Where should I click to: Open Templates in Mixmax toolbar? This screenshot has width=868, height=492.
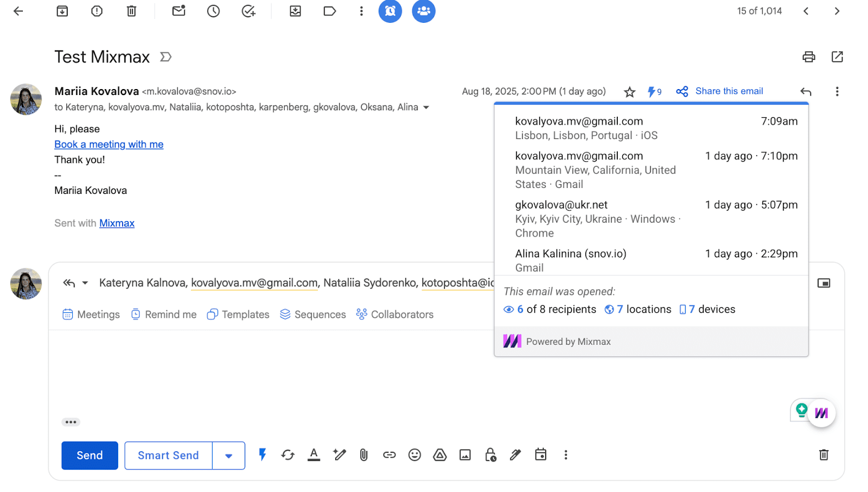tap(238, 314)
